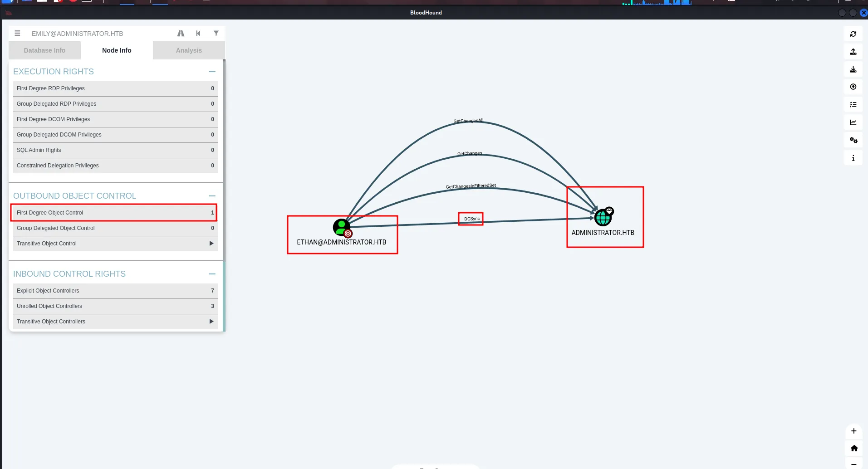
Task: Open settings via the gears icon
Action: [853, 140]
